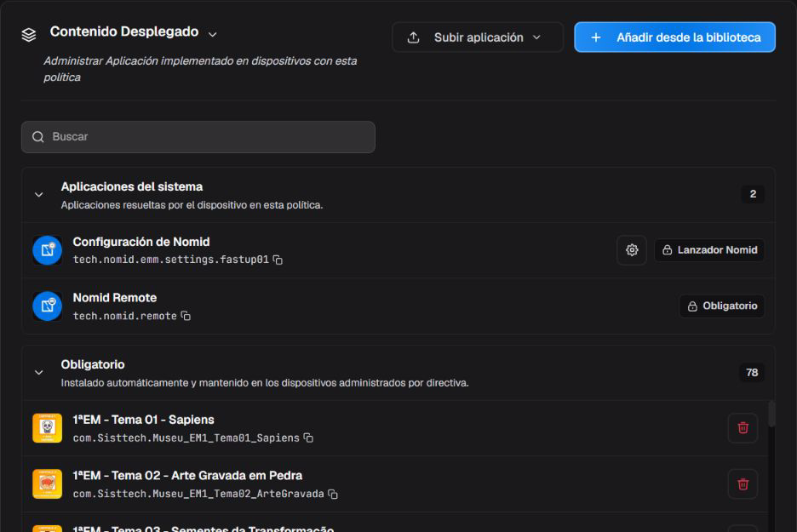Select 1ªEM - Tema 02 - Arte Gravada em Pedra

click(x=187, y=476)
